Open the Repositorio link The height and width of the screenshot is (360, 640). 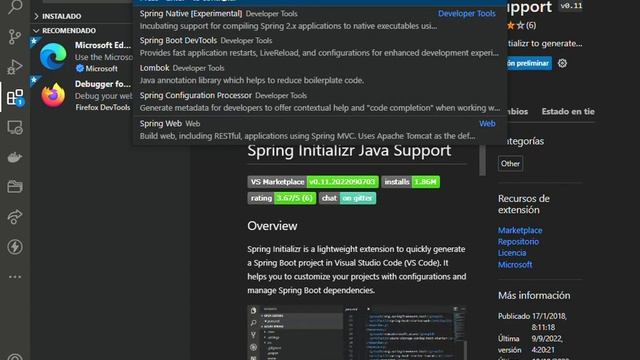point(518,242)
